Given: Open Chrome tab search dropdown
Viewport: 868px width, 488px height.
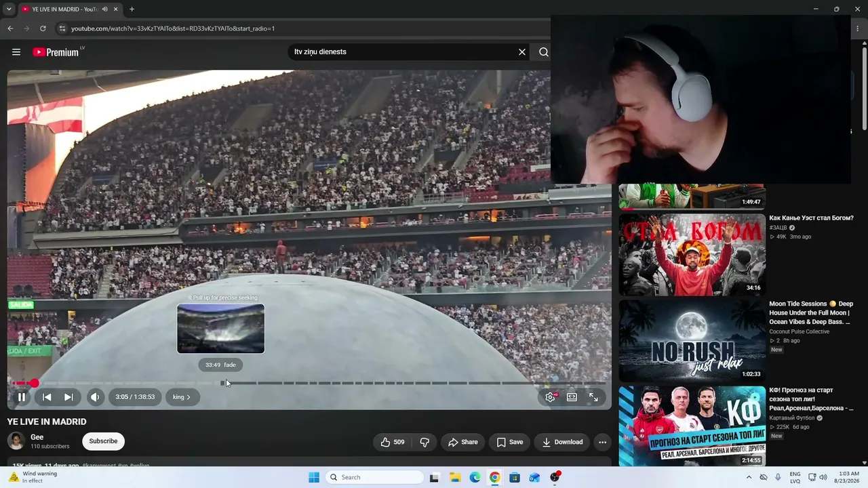Looking at the screenshot, I should click(x=7, y=9).
